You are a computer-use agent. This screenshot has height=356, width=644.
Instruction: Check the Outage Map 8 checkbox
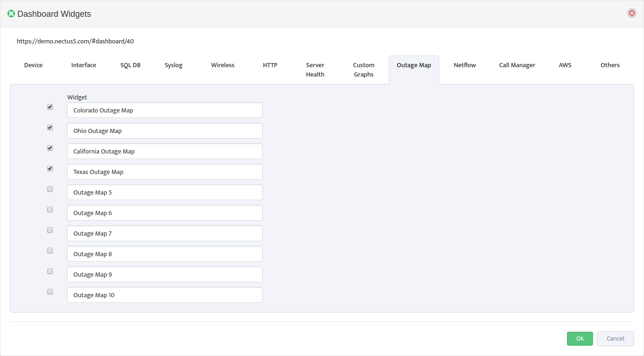pos(50,251)
